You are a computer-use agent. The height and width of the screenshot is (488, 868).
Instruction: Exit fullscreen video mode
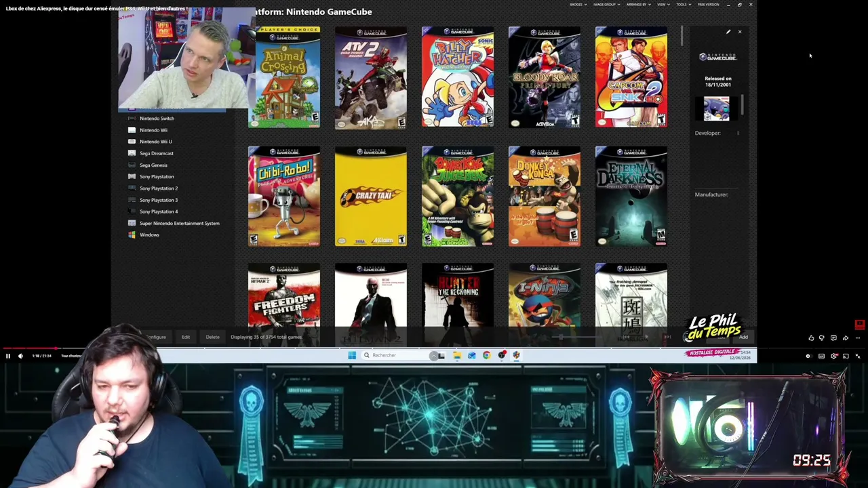coord(858,356)
